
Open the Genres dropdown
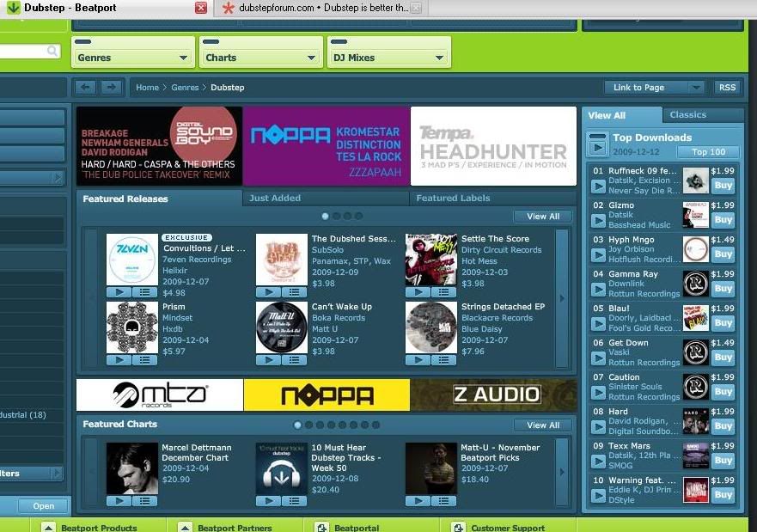(x=131, y=58)
